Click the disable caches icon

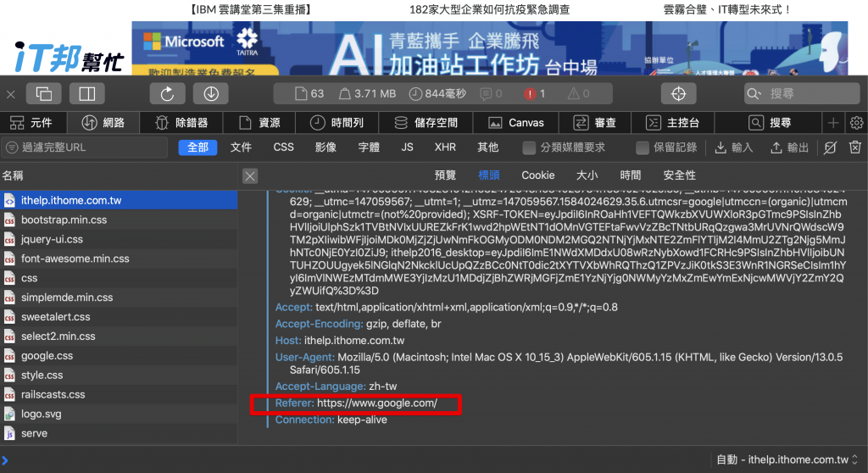click(x=830, y=147)
